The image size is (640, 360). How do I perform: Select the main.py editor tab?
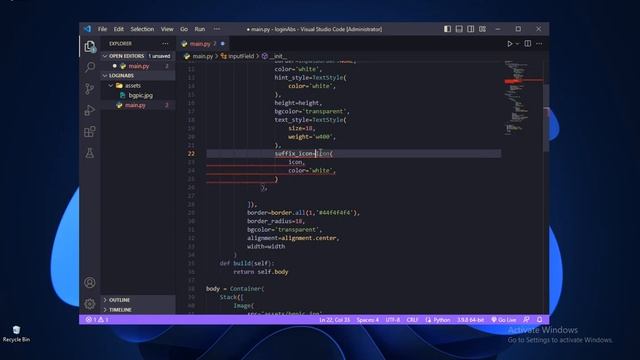click(203, 43)
